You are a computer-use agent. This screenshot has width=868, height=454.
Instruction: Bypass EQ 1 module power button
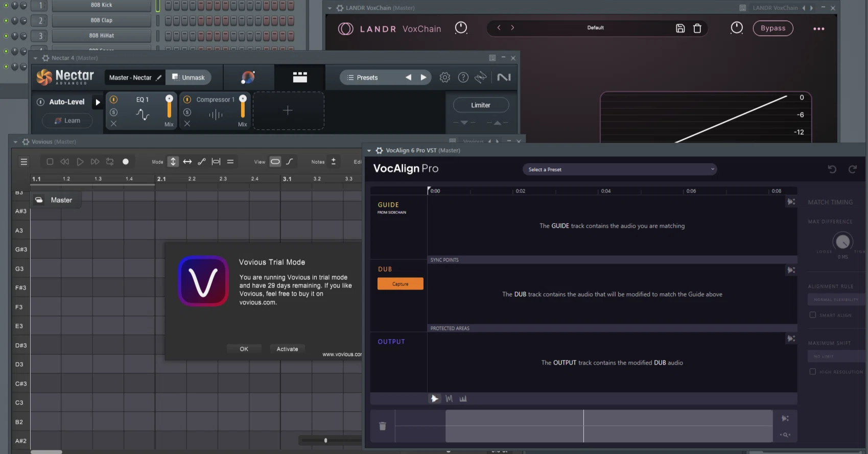(x=113, y=100)
